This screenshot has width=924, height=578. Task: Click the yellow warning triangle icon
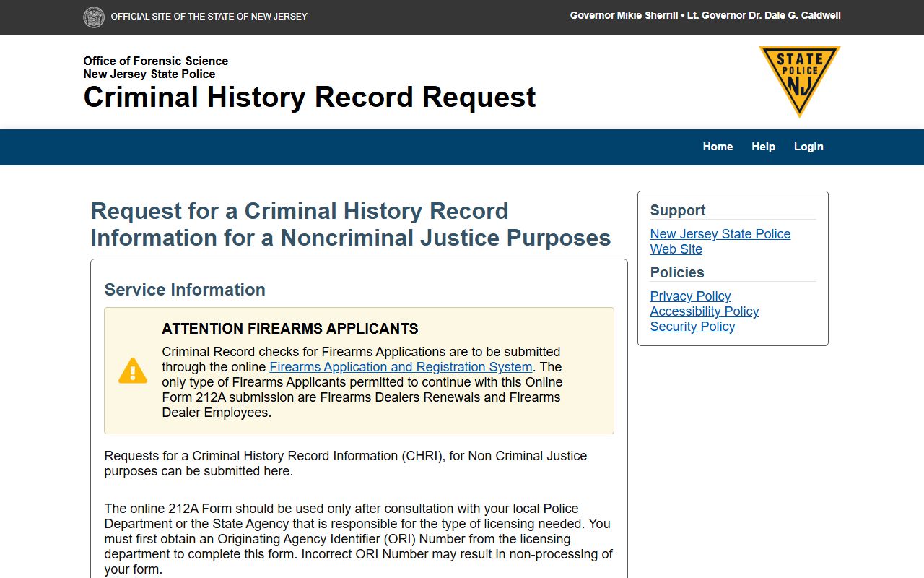[x=133, y=371]
